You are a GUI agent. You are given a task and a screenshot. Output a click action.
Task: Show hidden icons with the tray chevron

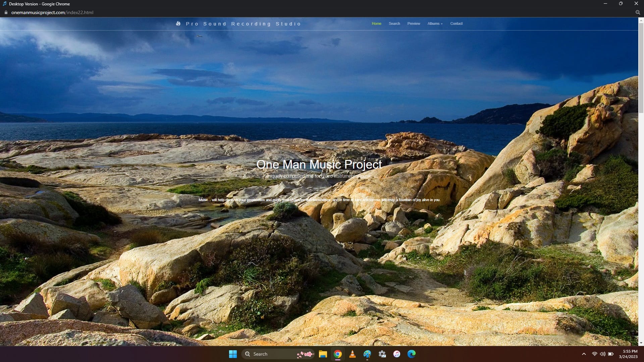(x=584, y=354)
